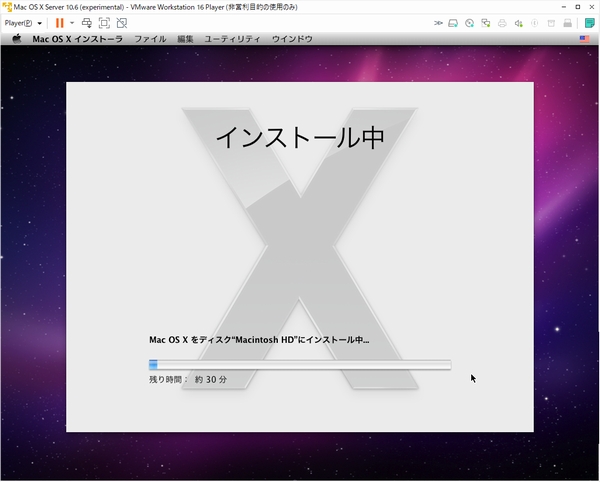Open the network adapter device icon

coord(486,23)
